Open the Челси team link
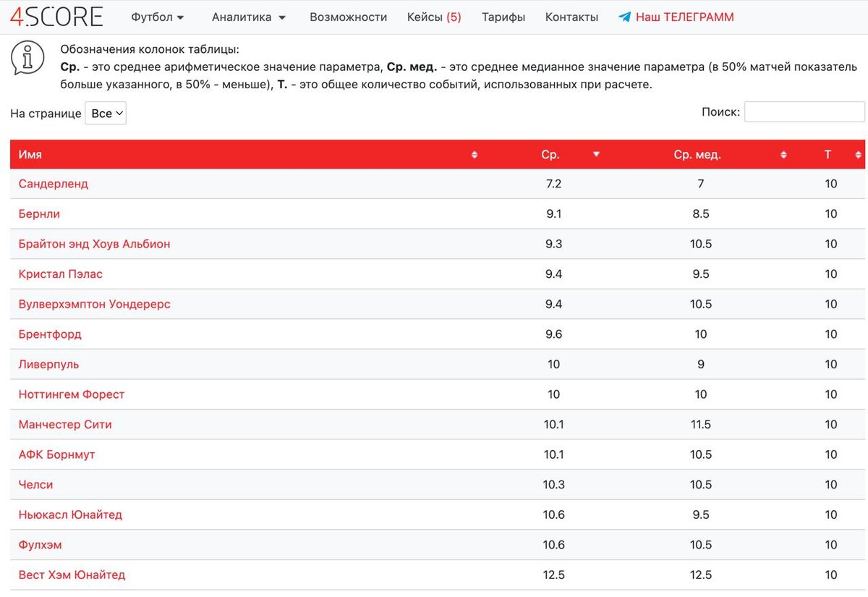The width and height of the screenshot is (868, 597). (x=35, y=485)
